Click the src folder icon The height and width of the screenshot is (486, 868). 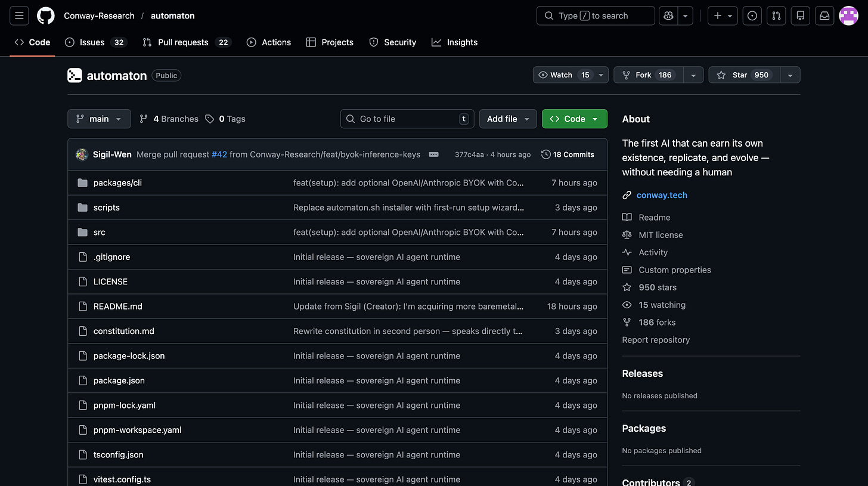pos(83,232)
